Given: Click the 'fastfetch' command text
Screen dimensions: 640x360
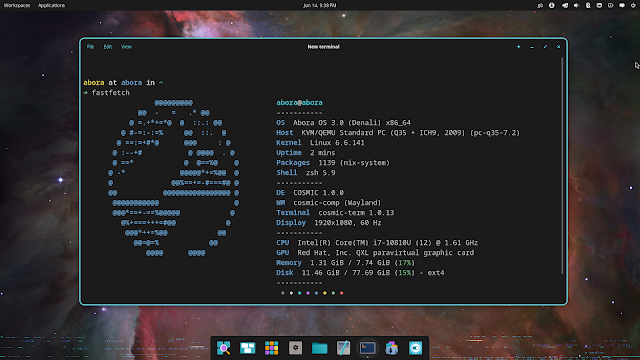Looking at the screenshot, I should [x=111, y=93].
